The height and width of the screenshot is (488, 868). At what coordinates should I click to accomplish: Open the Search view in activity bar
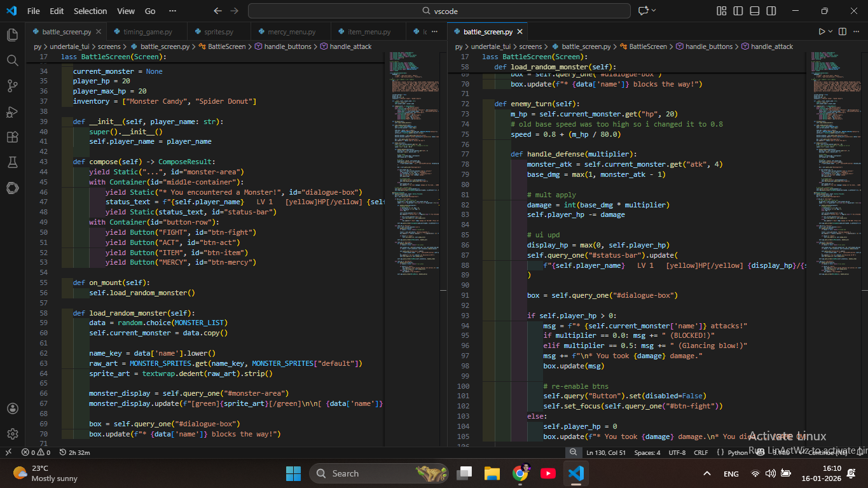click(x=12, y=60)
